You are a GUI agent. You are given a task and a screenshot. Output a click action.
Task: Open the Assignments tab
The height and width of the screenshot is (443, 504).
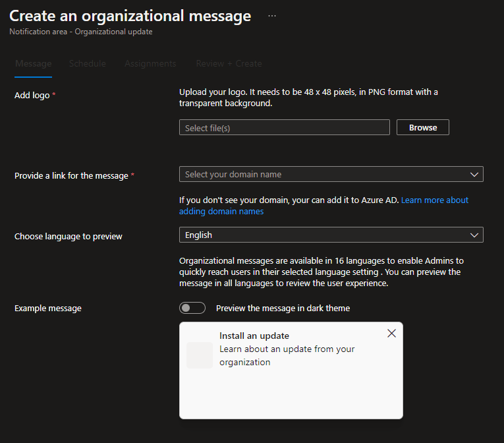[150, 64]
